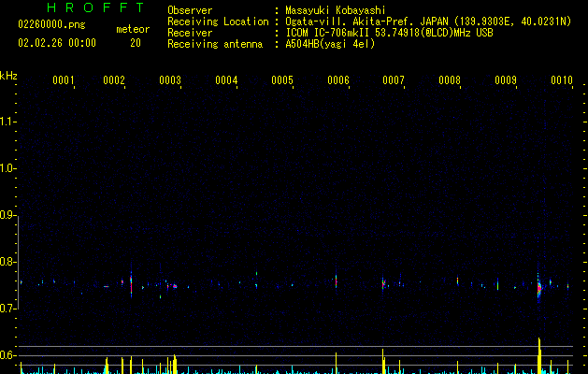
Task: Click the 'Receiver' field label
Action: pyautogui.click(x=190, y=33)
